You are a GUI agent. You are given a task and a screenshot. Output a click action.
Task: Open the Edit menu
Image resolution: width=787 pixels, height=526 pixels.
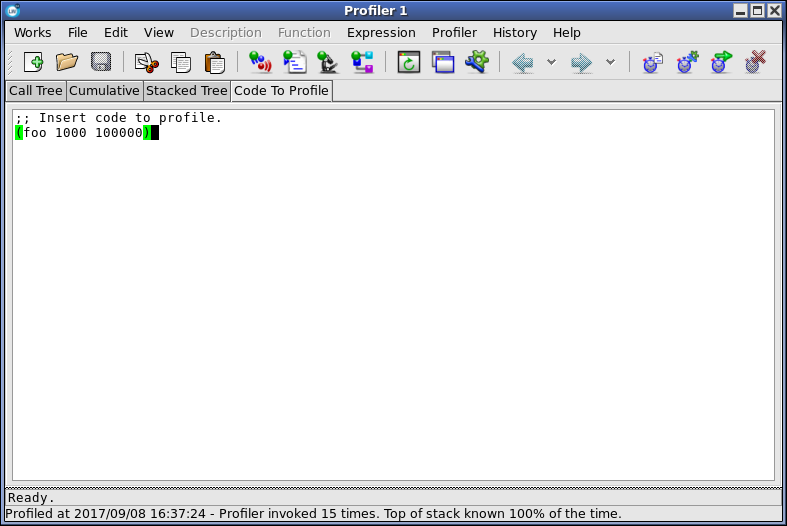(116, 33)
